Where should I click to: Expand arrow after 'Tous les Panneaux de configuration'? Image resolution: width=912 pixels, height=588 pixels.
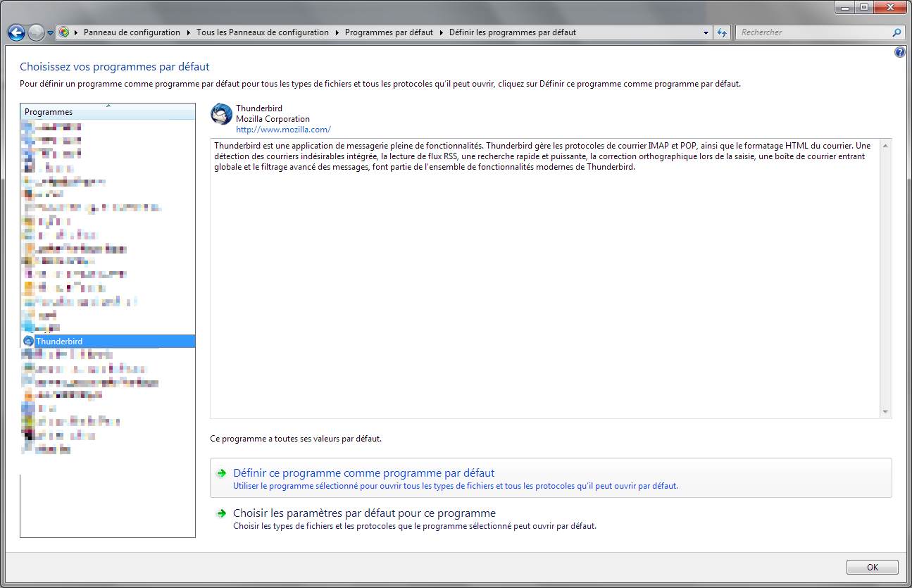click(337, 32)
